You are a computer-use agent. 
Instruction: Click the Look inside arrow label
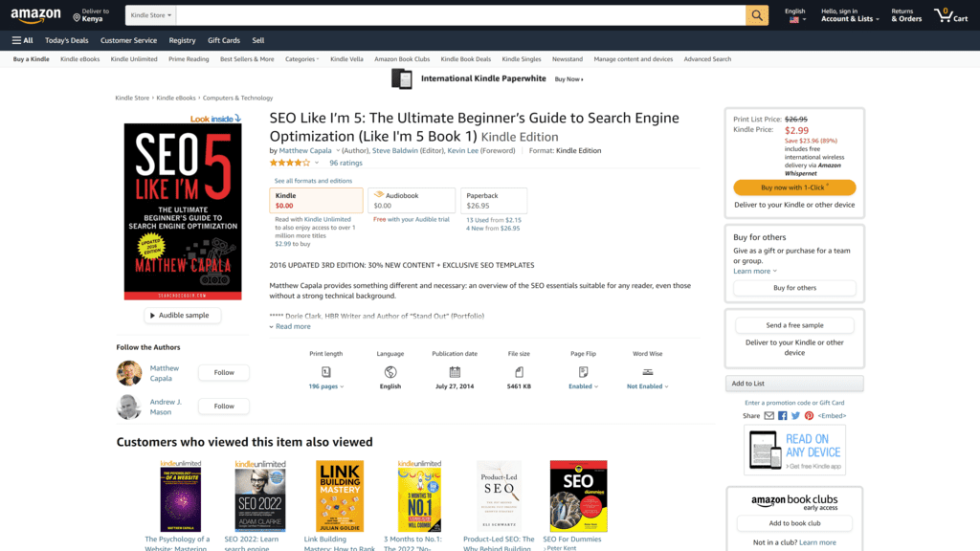(x=215, y=119)
